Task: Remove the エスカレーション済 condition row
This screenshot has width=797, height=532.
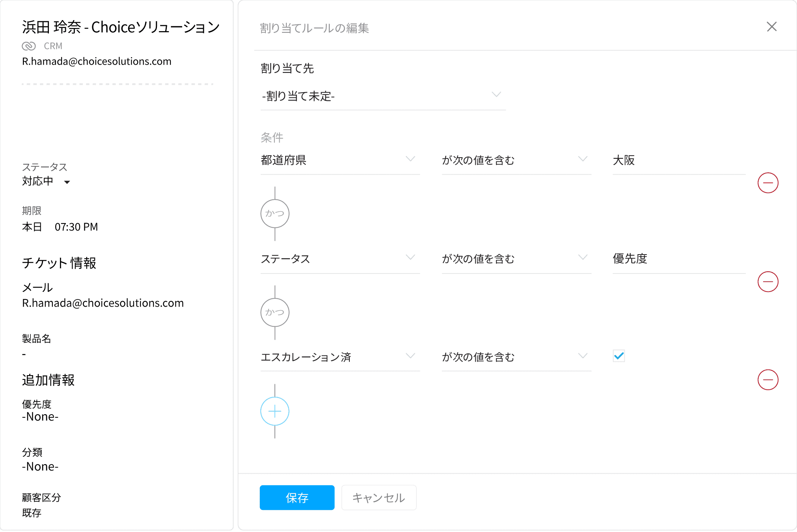Action: click(767, 380)
